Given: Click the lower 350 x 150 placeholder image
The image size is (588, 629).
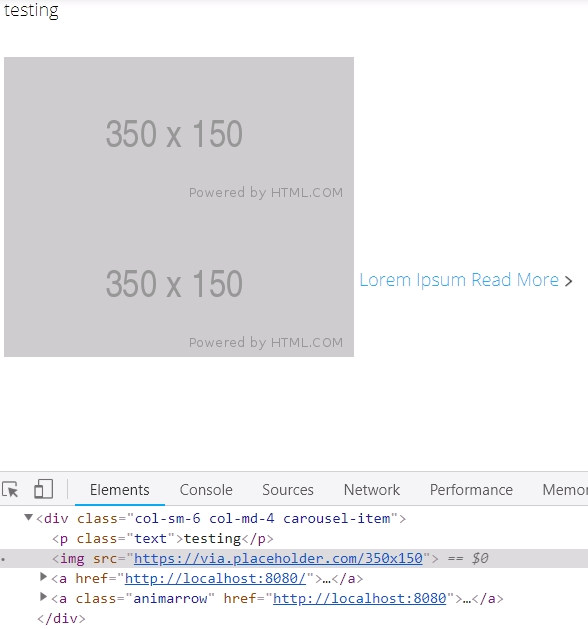Looking at the screenshot, I should [179, 282].
